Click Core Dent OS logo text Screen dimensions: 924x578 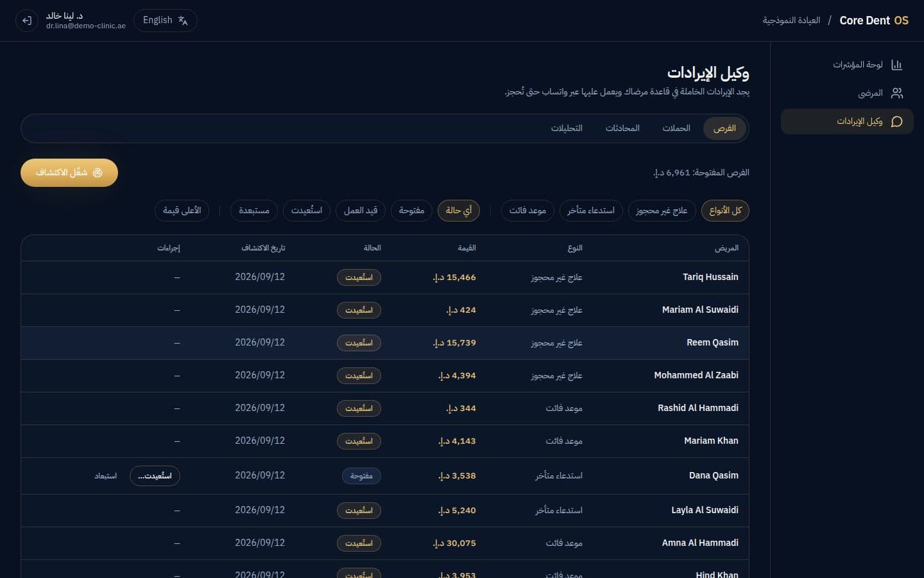874,21
